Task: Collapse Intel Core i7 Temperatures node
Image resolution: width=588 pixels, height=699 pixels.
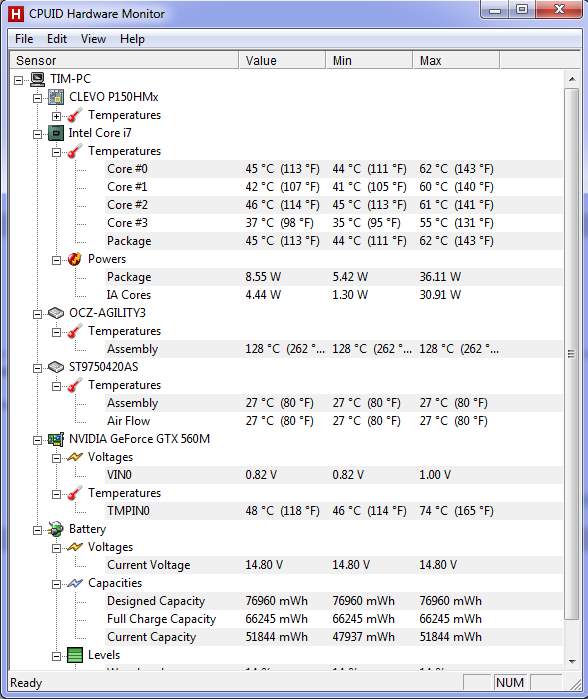Action: (56, 152)
